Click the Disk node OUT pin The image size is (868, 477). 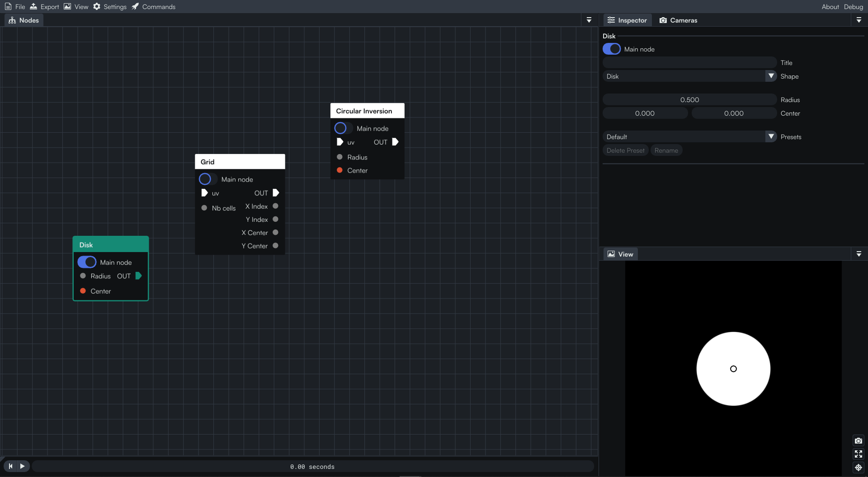coord(138,276)
